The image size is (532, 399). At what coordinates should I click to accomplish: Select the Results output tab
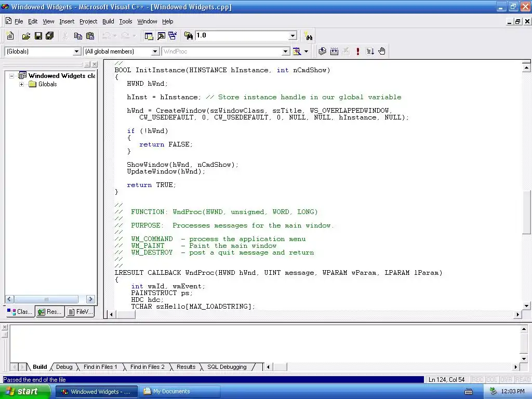click(186, 367)
